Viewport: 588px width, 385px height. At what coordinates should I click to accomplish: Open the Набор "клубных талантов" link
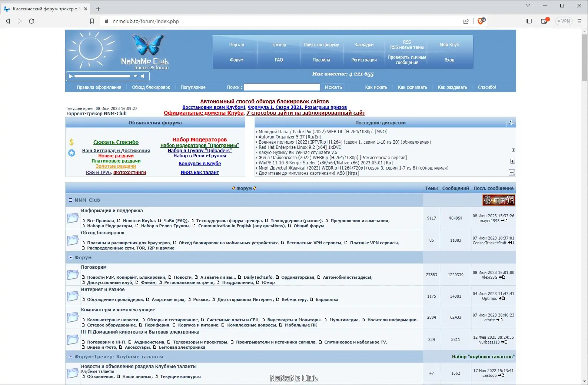click(x=483, y=356)
